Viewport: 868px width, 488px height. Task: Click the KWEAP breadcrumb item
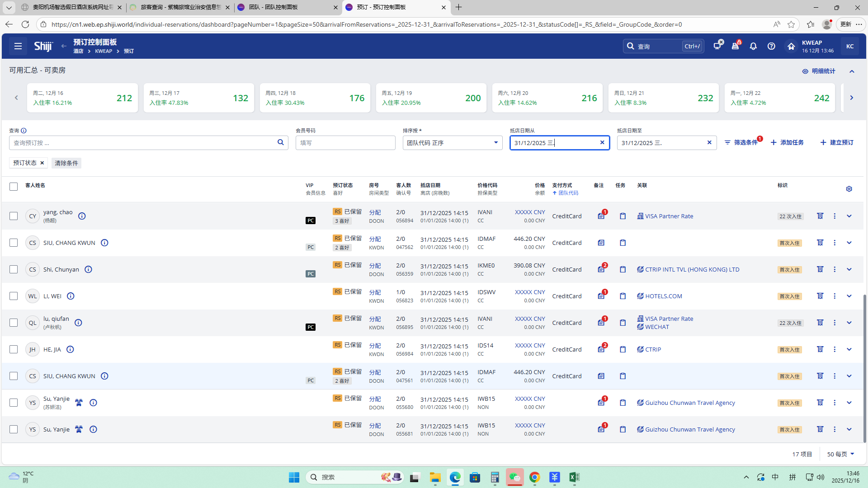104,51
